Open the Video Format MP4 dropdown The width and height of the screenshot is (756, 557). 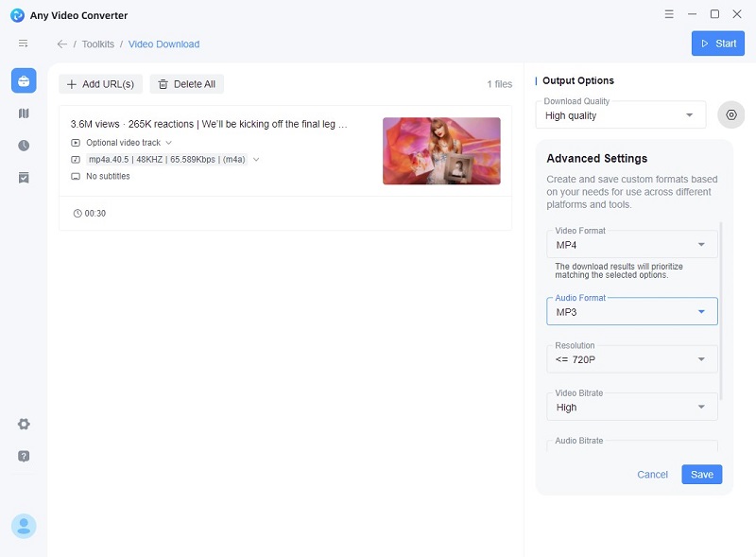pyautogui.click(x=631, y=245)
